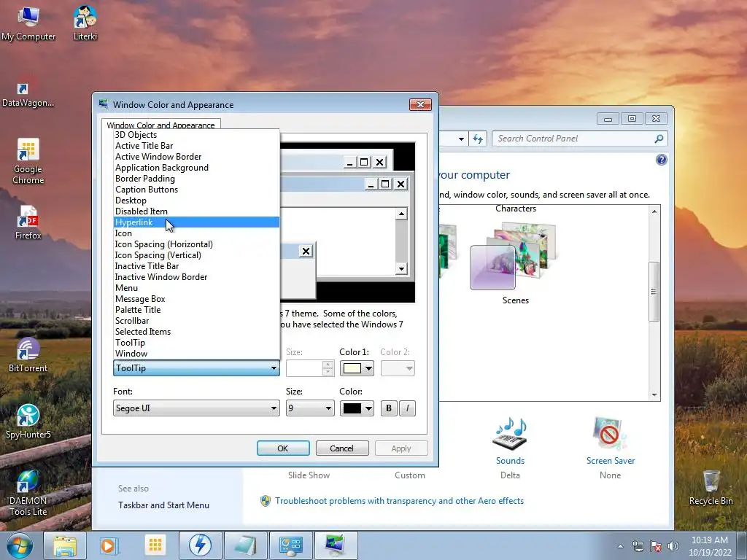Open SpyHunter5 desktop icon
Screen dimensions: 747x560
(x=28, y=421)
